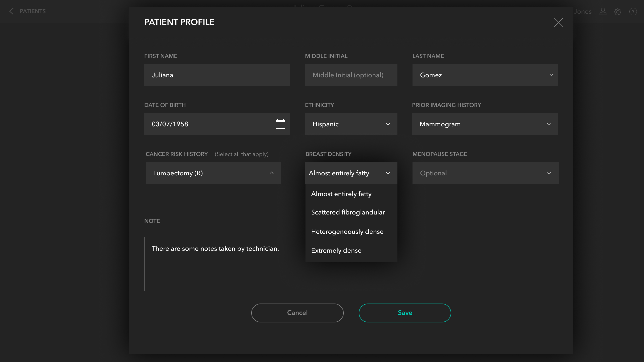Collapse the Breast Density dropdown
The image size is (644, 362).
[x=388, y=173]
